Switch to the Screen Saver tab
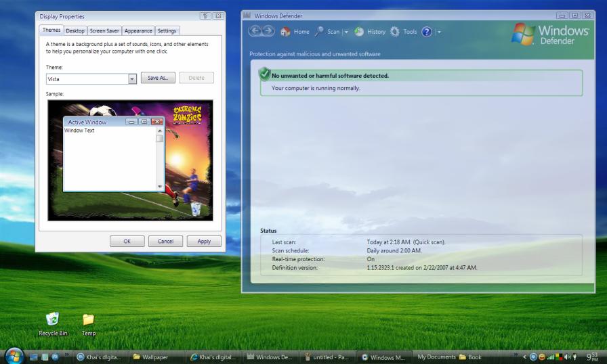The image size is (607, 364). 104,30
